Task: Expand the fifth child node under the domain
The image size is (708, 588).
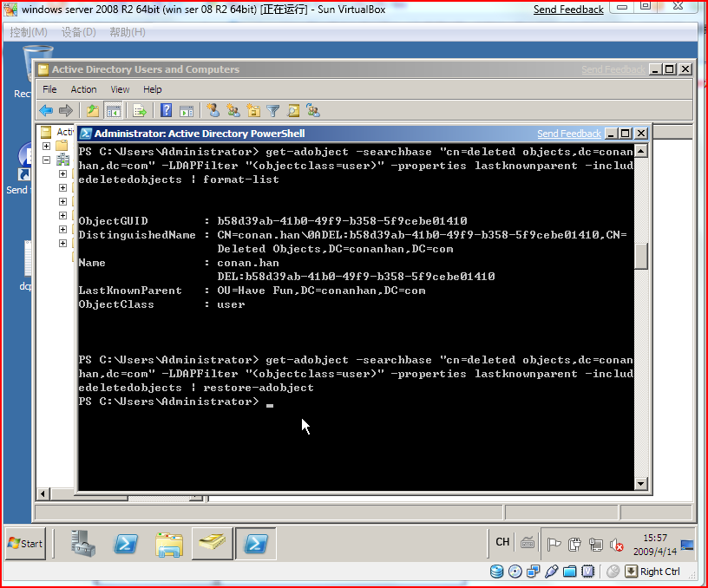Action: tap(62, 229)
